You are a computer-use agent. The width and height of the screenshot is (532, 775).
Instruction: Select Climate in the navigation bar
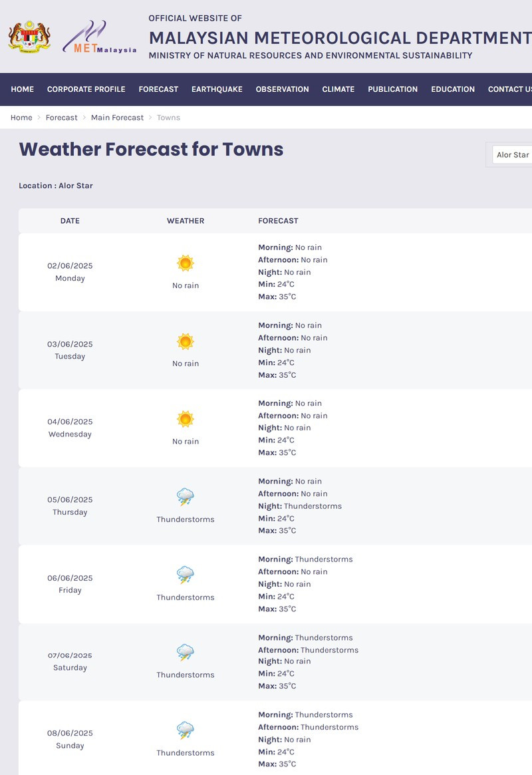click(x=338, y=89)
